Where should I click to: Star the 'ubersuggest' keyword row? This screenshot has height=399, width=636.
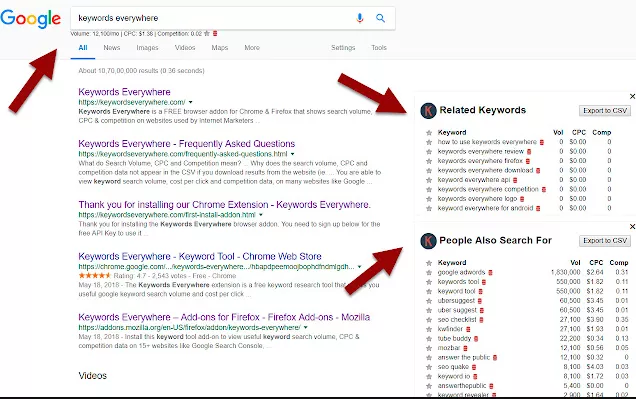point(429,301)
